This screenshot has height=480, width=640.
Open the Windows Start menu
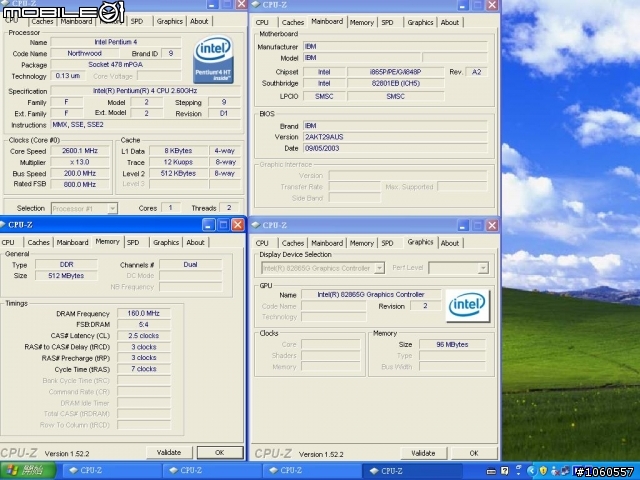coord(27,471)
